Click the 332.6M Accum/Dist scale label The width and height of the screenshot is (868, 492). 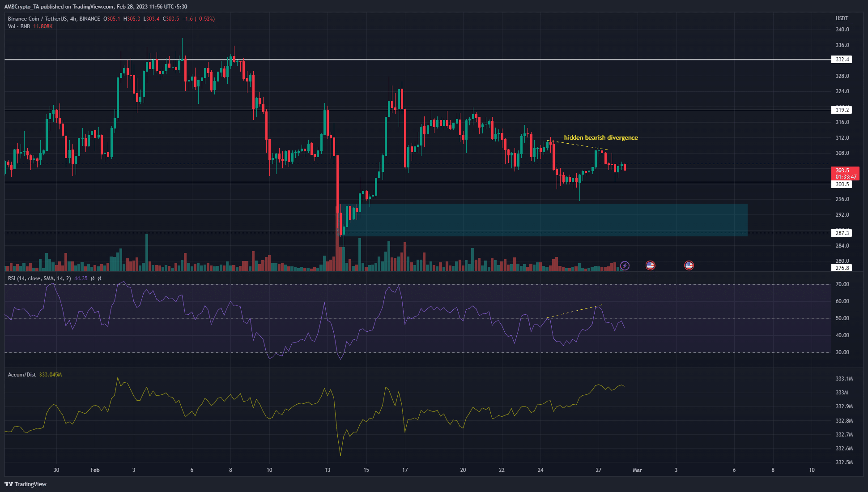click(x=844, y=449)
